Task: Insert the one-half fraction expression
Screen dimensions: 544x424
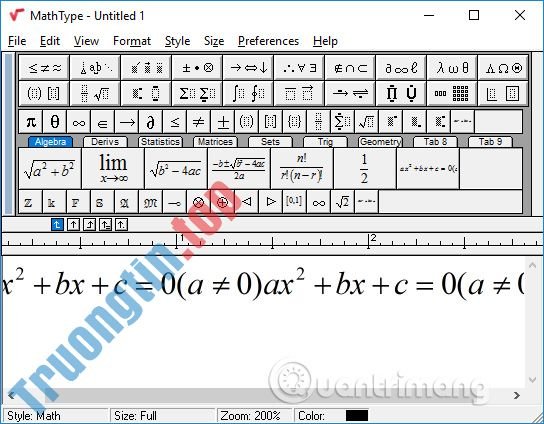Action: (365, 169)
